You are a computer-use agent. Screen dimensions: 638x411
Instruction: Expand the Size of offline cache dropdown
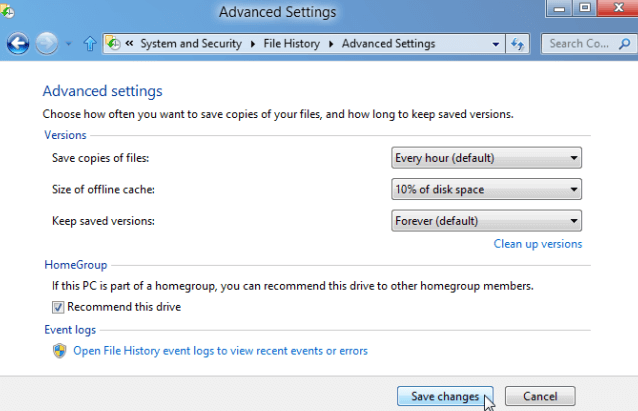486,189
